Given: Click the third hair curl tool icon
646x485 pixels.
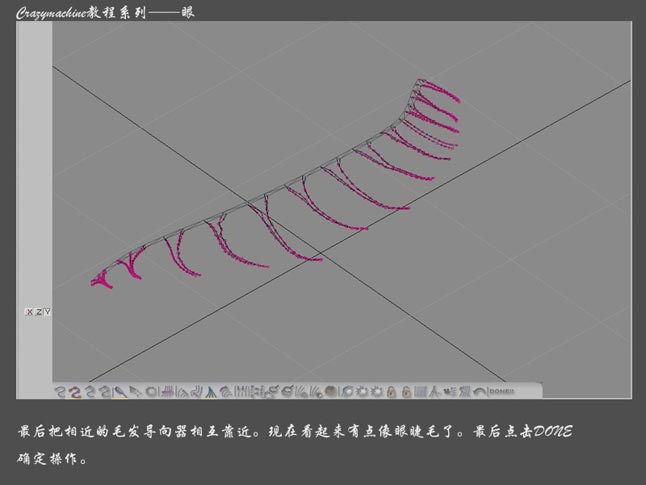Looking at the screenshot, I should coord(90,391).
